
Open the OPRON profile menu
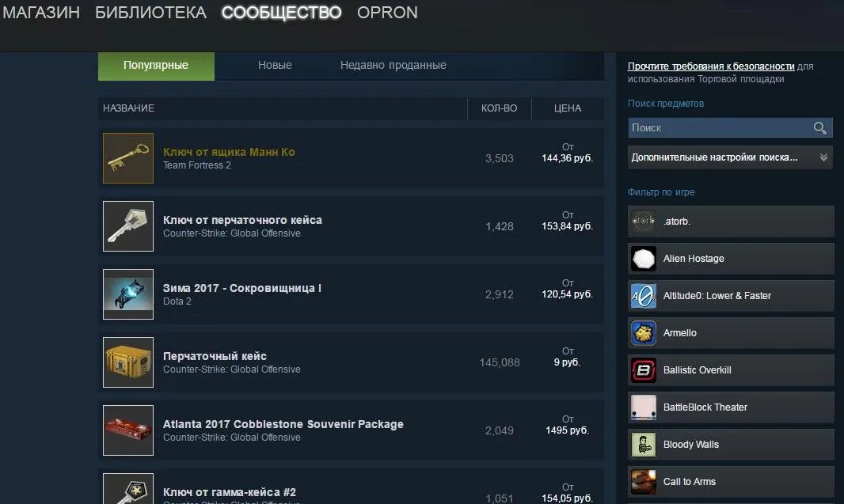pos(387,13)
